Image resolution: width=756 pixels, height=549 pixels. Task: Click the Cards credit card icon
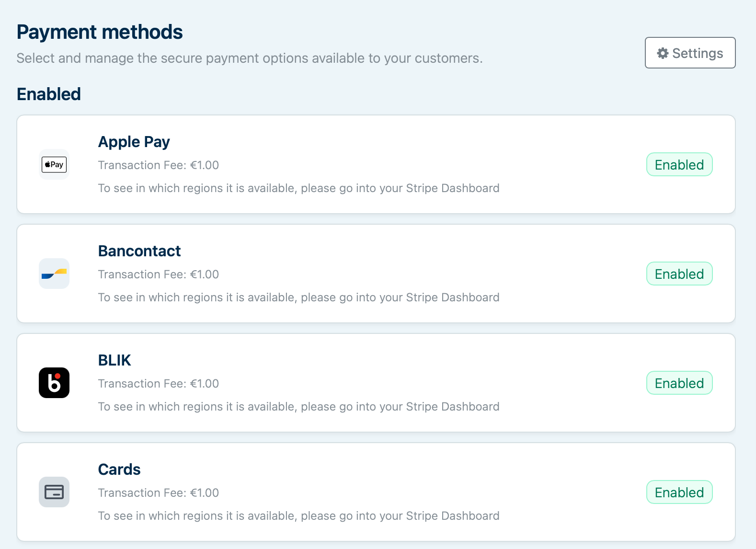coord(54,492)
